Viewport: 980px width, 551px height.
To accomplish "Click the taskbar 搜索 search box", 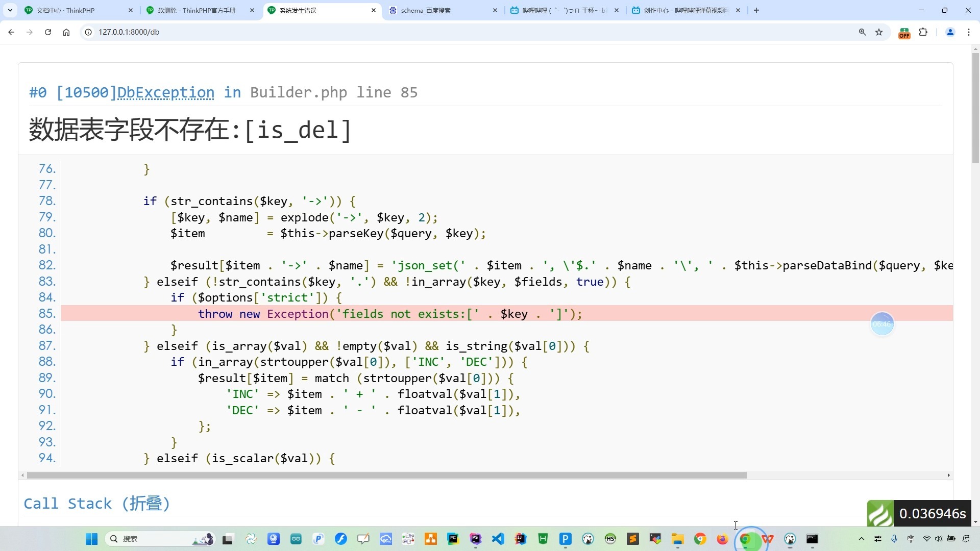I will pos(160,539).
